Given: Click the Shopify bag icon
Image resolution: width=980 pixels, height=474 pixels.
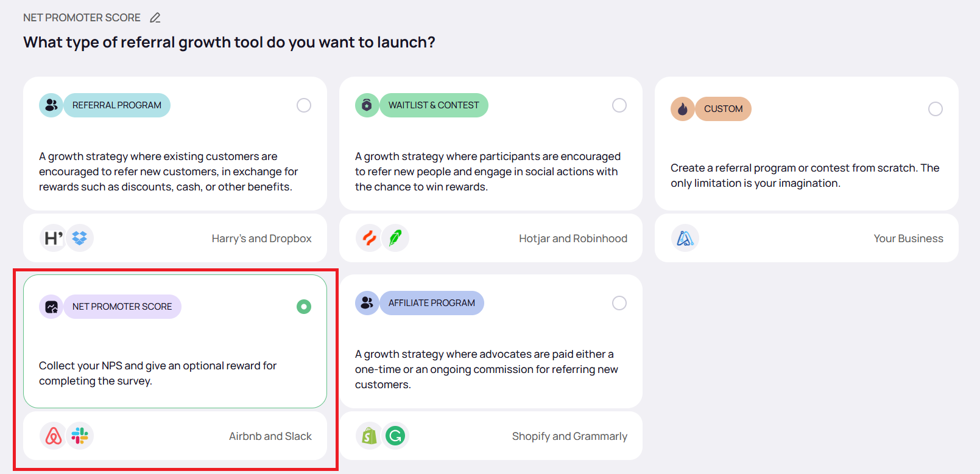Looking at the screenshot, I should tap(369, 436).
